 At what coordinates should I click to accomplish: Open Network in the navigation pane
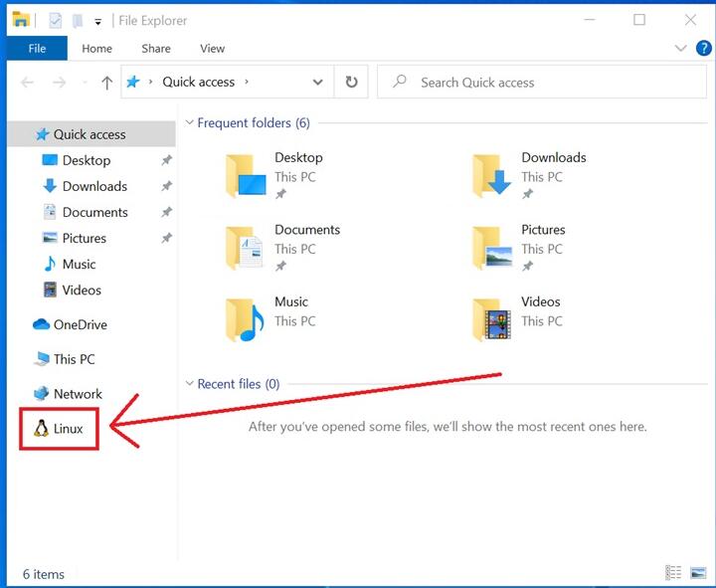78,394
